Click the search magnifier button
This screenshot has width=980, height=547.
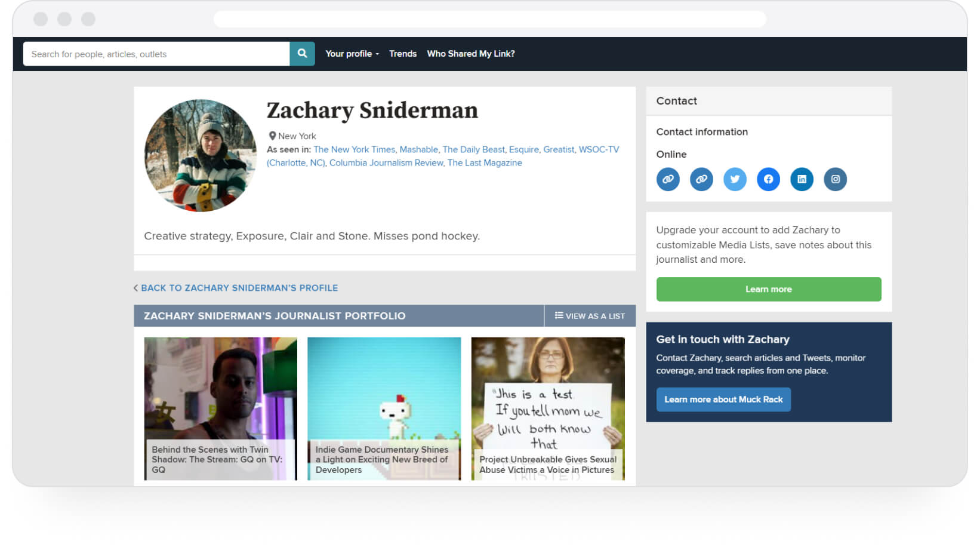(x=302, y=54)
